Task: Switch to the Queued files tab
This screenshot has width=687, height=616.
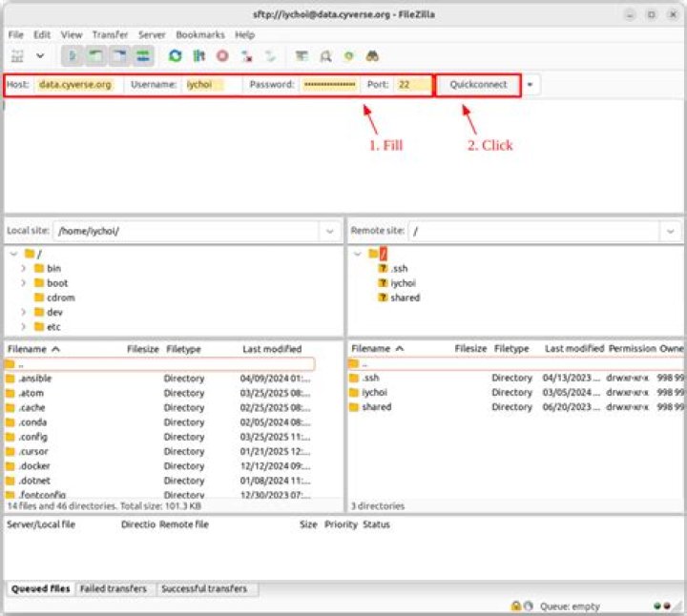Action: (x=41, y=589)
